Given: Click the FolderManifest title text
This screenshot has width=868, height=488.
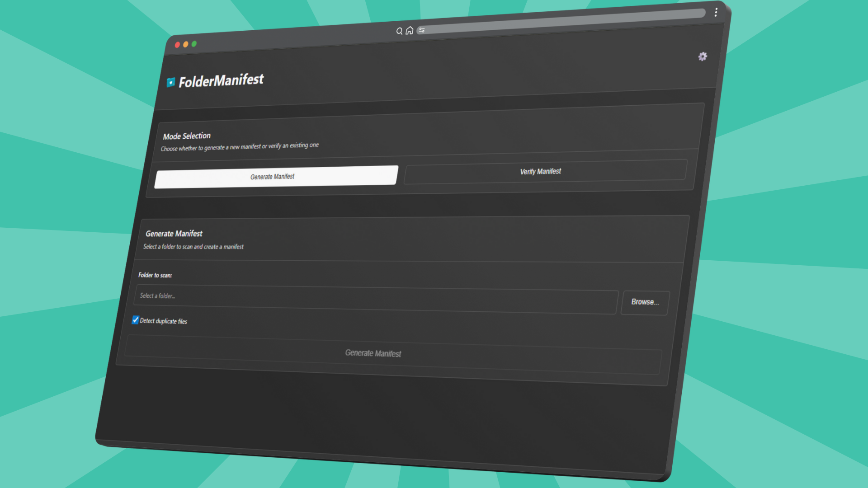Looking at the screenshot, I should 221,80.
